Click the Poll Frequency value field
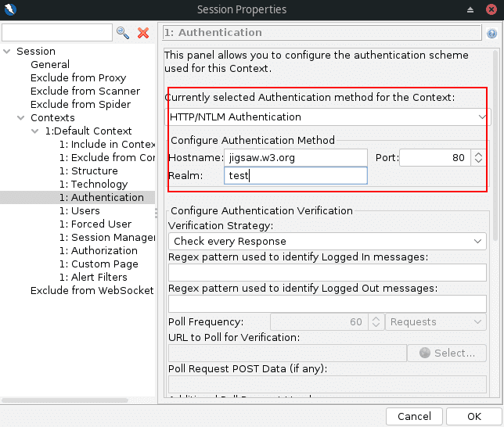The width and height of the screenshot is (504, 427). [319, 322]
